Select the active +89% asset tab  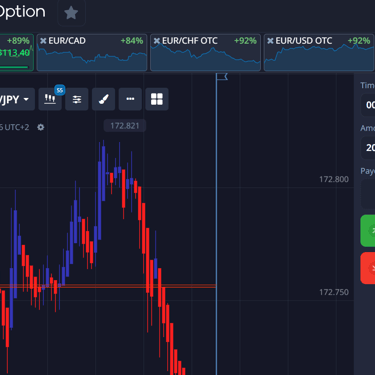[17, 52]
